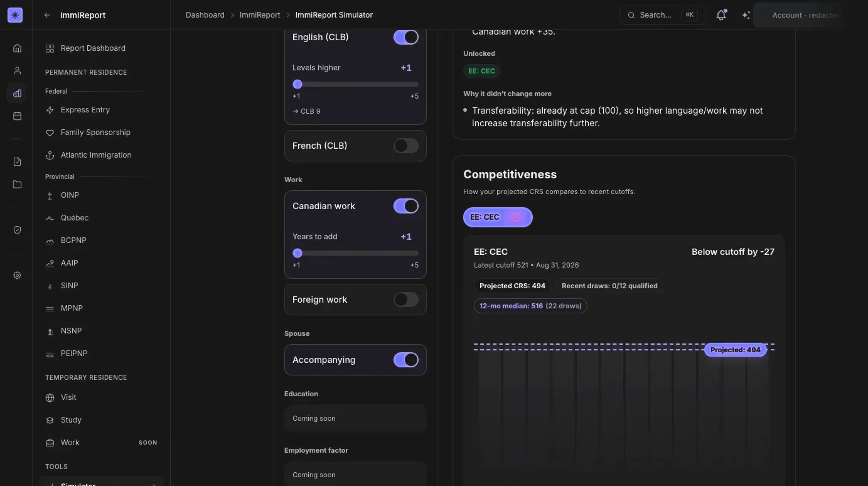868x486 pixels.
Task: Click the Projected: 494 chart marker
Action: 736,350
